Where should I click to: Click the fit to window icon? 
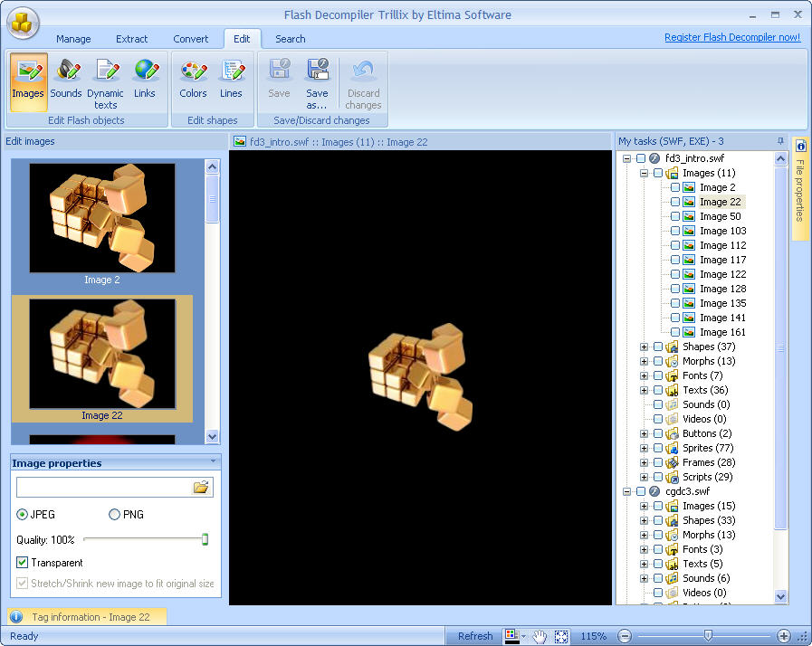tap(561, 636)
